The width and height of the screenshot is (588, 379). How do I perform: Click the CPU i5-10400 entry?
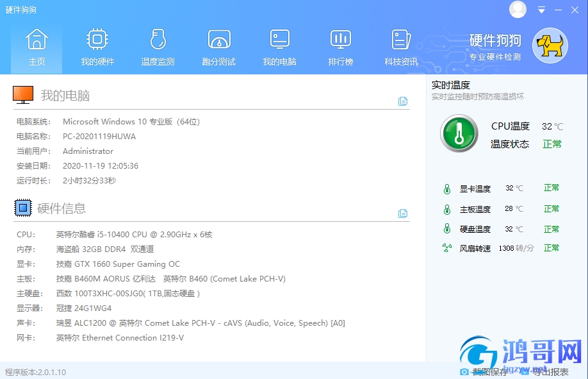tap(135, 234)
